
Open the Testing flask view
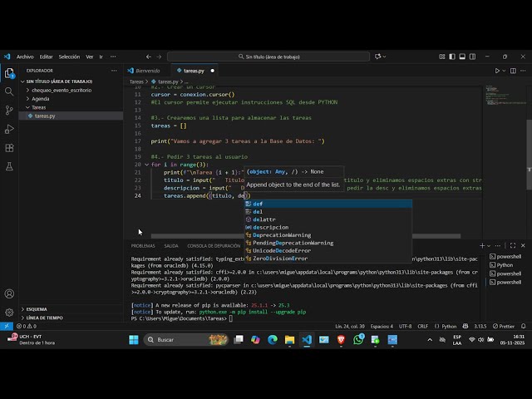(9, 166)
